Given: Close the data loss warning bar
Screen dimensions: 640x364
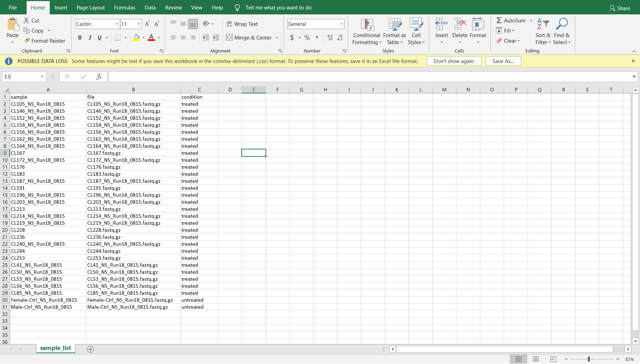Looking at the screenshot, I should pyautogui.click(x=633, y=61).
